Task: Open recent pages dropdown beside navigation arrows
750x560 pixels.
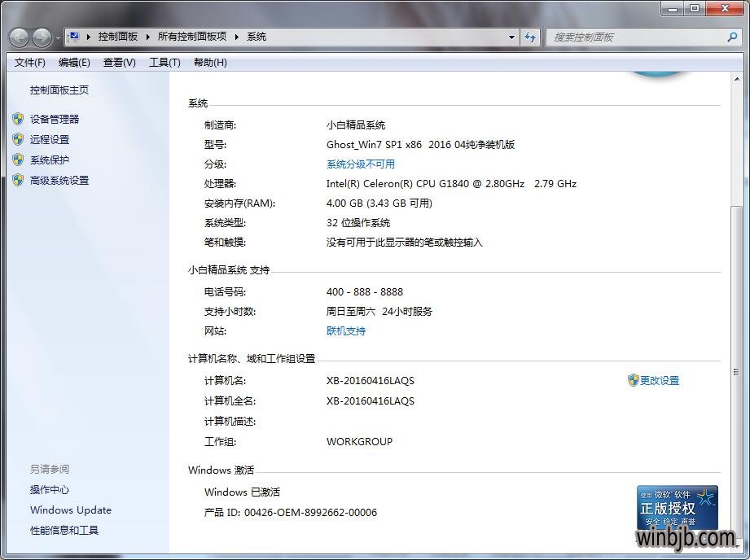Action: click(x=58, y=37)
